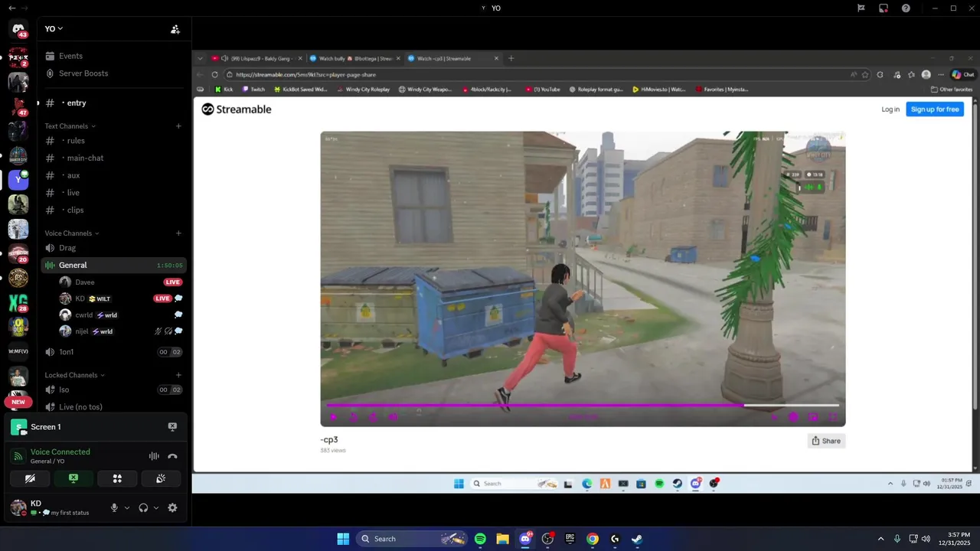Screen dimensions: 980x551
Task: Deafen with headphones icon
Action: (143, 507)
